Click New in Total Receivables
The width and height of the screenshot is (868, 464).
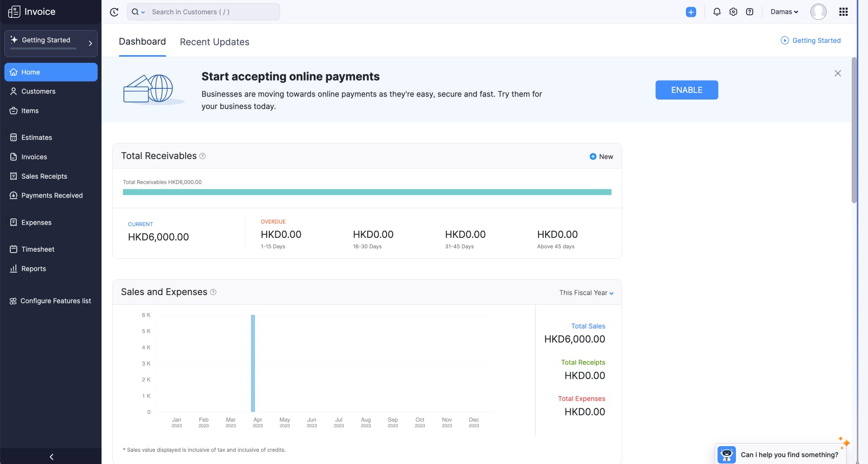(x=601, y=157)
